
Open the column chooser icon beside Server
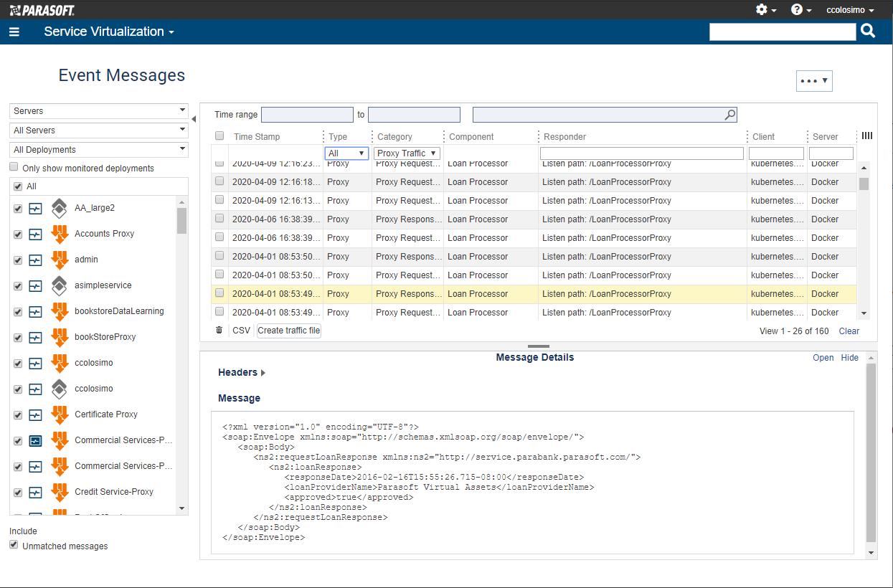pyautogui.click(x=866, y=136)
